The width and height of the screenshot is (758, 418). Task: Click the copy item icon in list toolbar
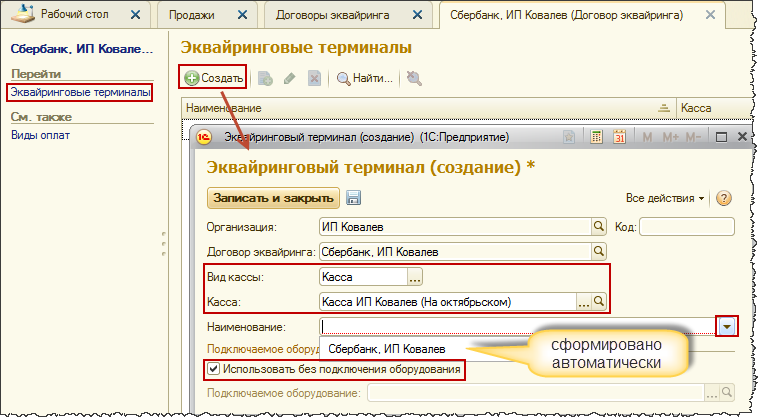tap(265, 78)
